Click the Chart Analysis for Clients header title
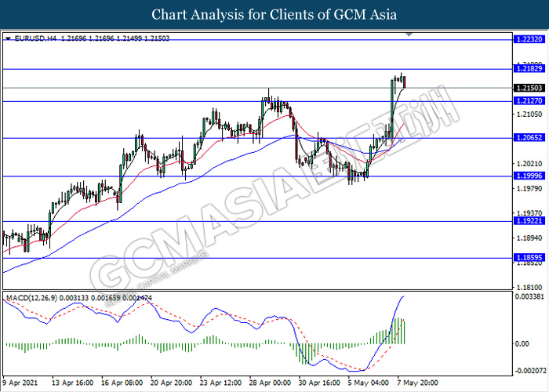The width and height of the screenshot is (549, 392). point(274,15)
